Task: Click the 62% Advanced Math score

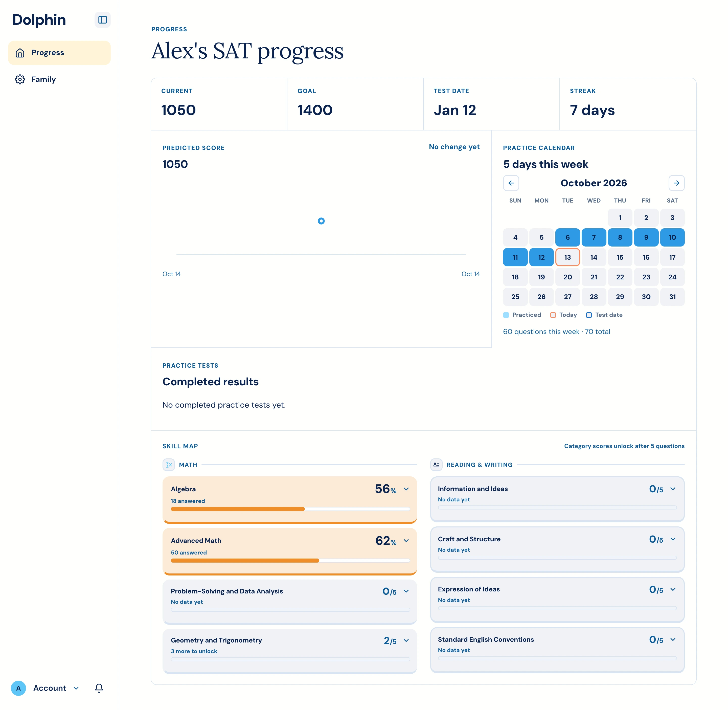Action: tap(386, 541)
